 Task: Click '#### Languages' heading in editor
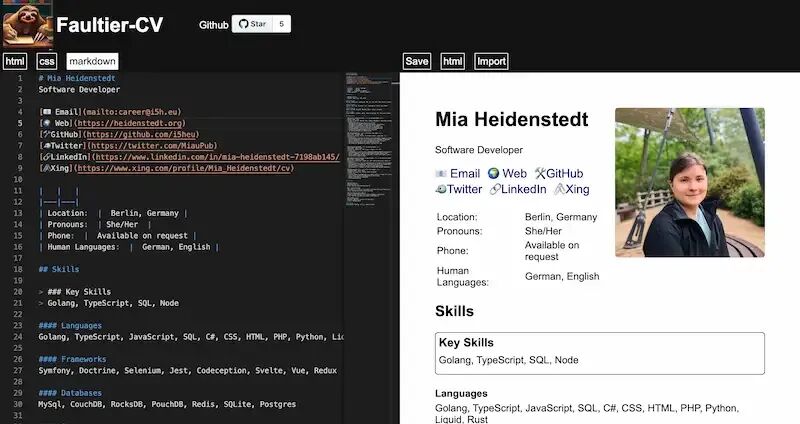70,326
